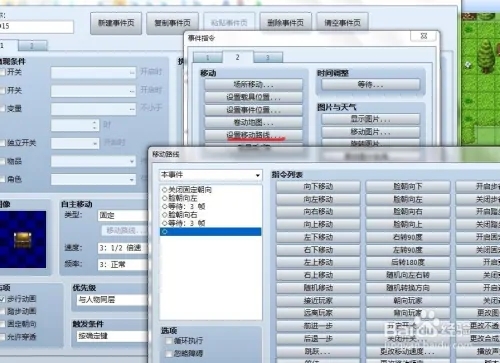Screen dimensions: 500x363
Task: Open the 频率 dropdown showing 正常
Action: 123,265
